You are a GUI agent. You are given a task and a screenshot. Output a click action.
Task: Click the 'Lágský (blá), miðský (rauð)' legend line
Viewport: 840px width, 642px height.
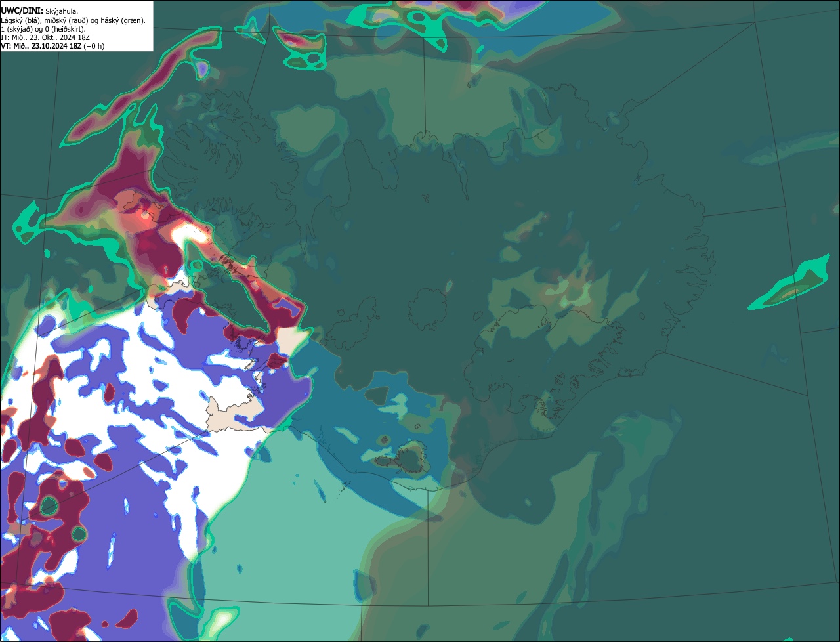[x=73, y=20]
